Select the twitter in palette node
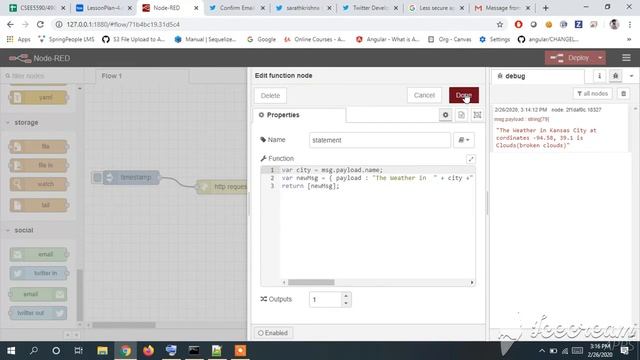The width and height of the screenshot is (640, 360). point(39,273)
